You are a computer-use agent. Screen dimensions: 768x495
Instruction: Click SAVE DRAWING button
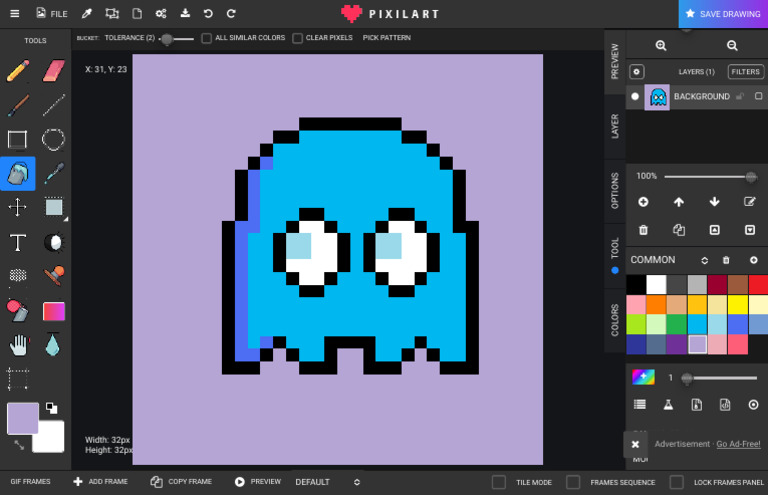tap(723, 14)
